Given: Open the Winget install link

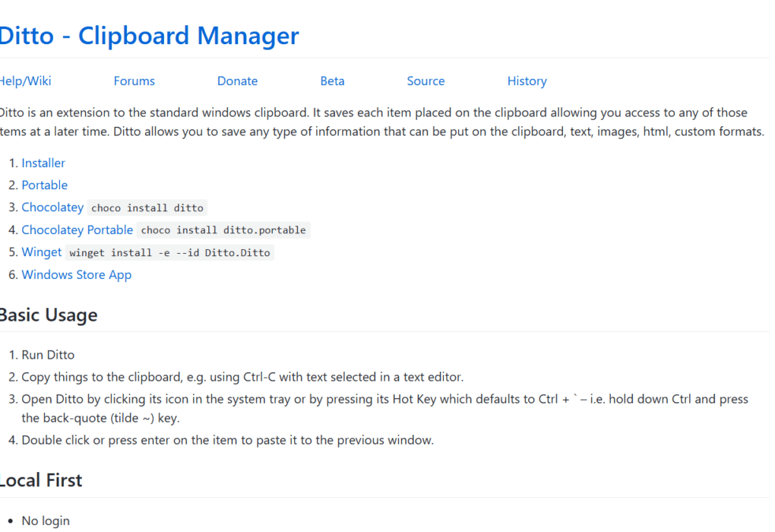Looking at the screenshot, I should pos(41,252).
